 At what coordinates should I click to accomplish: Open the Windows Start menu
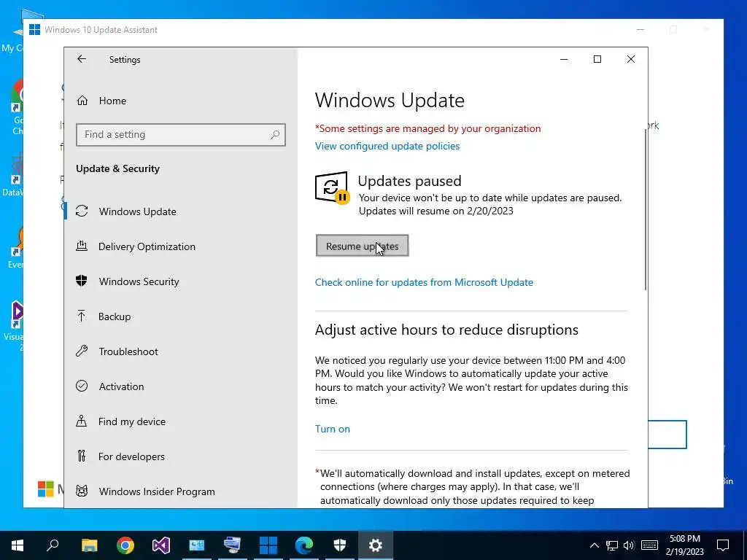pos(18,545)
